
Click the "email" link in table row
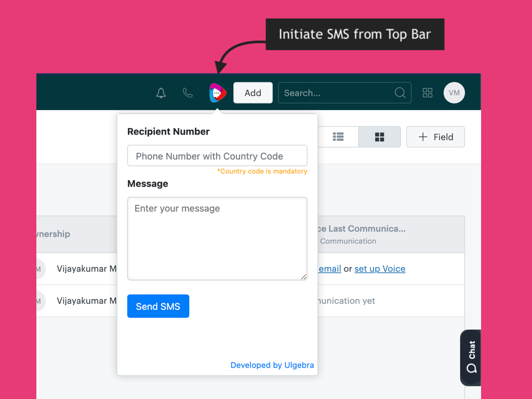point(330,269)
